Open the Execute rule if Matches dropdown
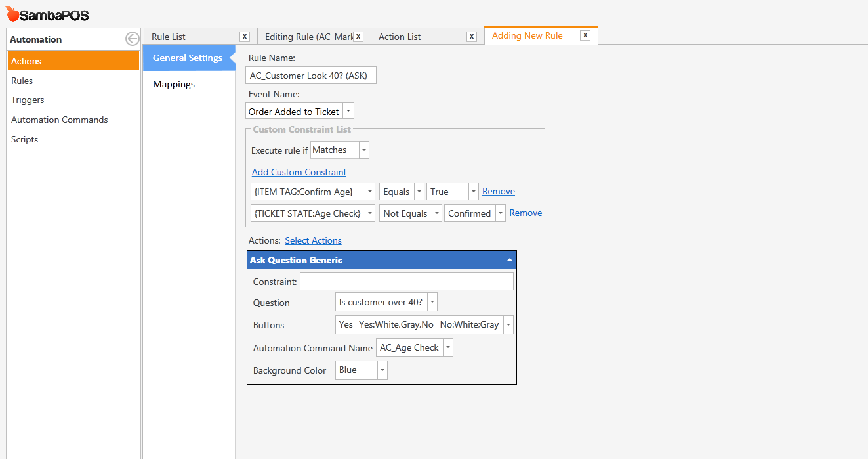868x459 pixels. (x=364, y=150)
